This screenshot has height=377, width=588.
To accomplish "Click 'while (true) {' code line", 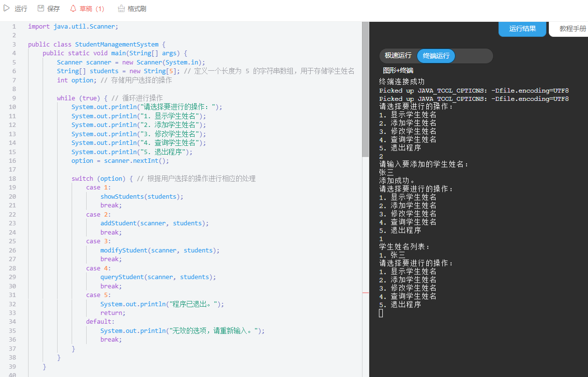I will pos(82,98).
